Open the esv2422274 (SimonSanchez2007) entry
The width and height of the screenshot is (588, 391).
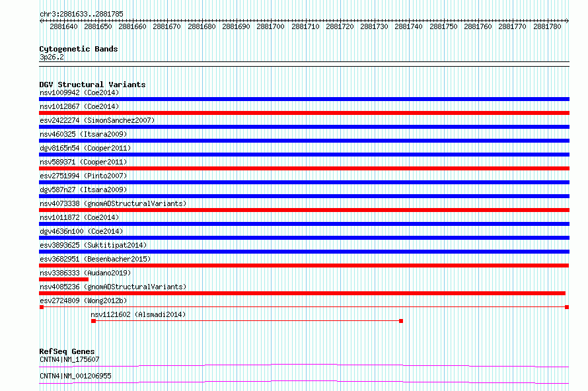click(x=97, y=120)
